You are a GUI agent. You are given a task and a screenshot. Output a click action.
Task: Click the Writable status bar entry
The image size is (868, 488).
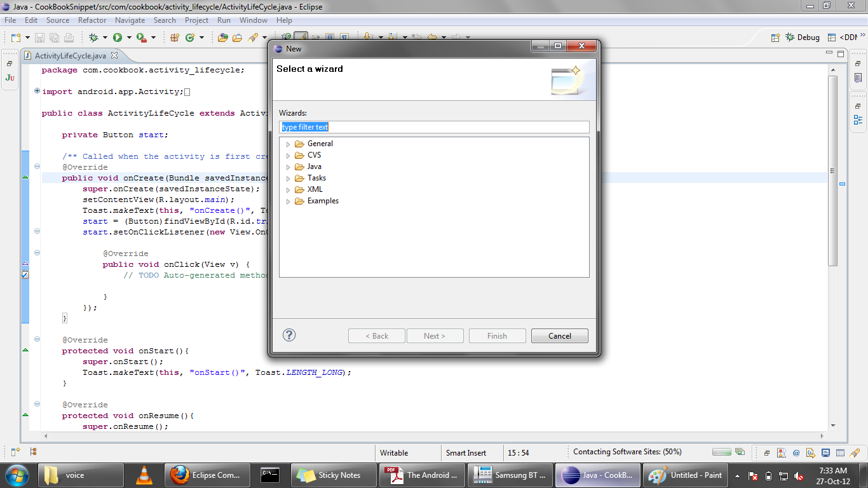394,452
